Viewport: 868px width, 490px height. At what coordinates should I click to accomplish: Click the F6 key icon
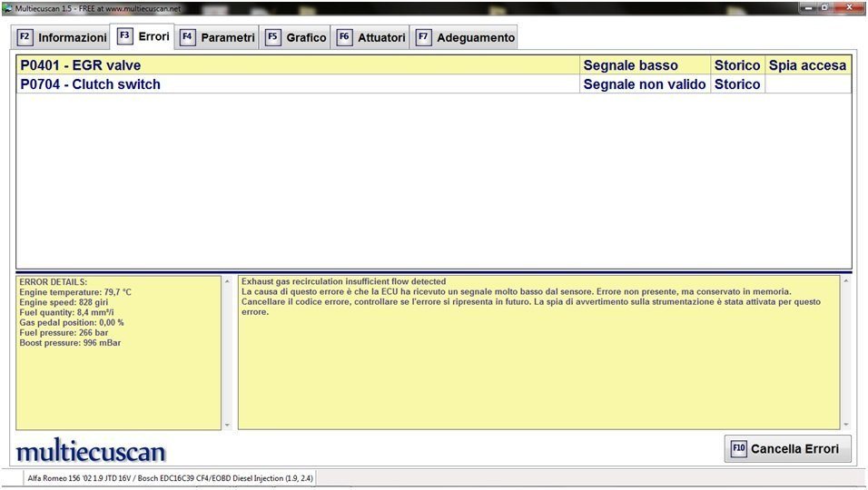(x=344, y=37)
